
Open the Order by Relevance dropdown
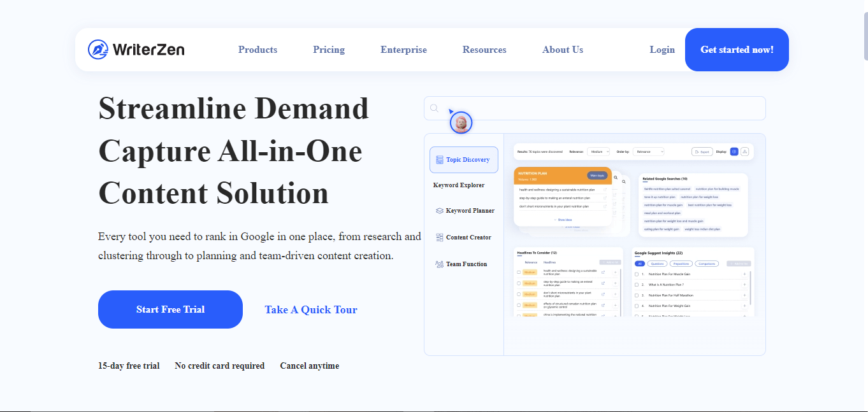click(x=648, y=152)
